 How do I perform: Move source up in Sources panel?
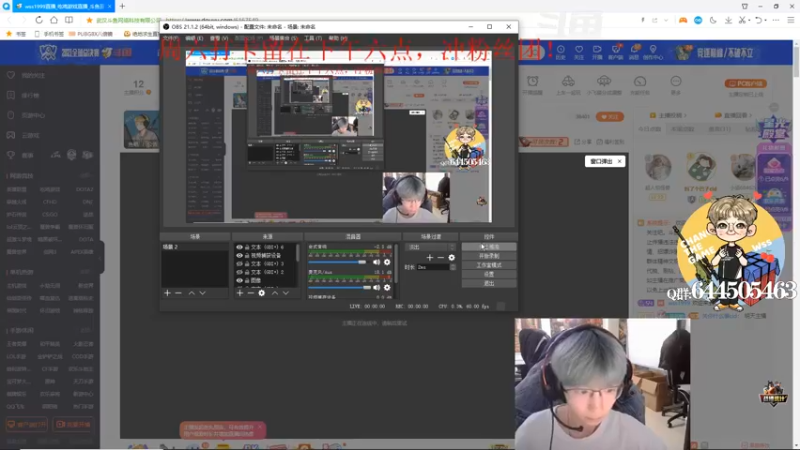tap(274, 293)
